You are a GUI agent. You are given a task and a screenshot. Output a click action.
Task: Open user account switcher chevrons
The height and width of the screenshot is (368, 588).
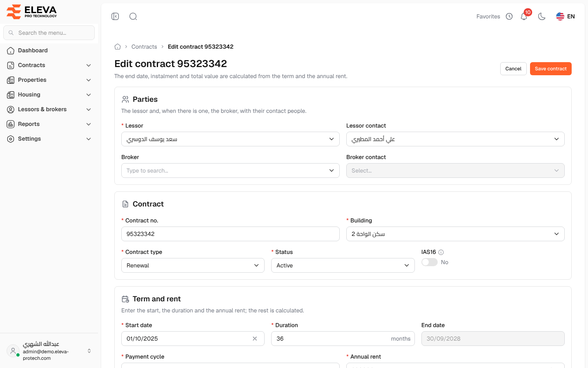tap(89, 351)
